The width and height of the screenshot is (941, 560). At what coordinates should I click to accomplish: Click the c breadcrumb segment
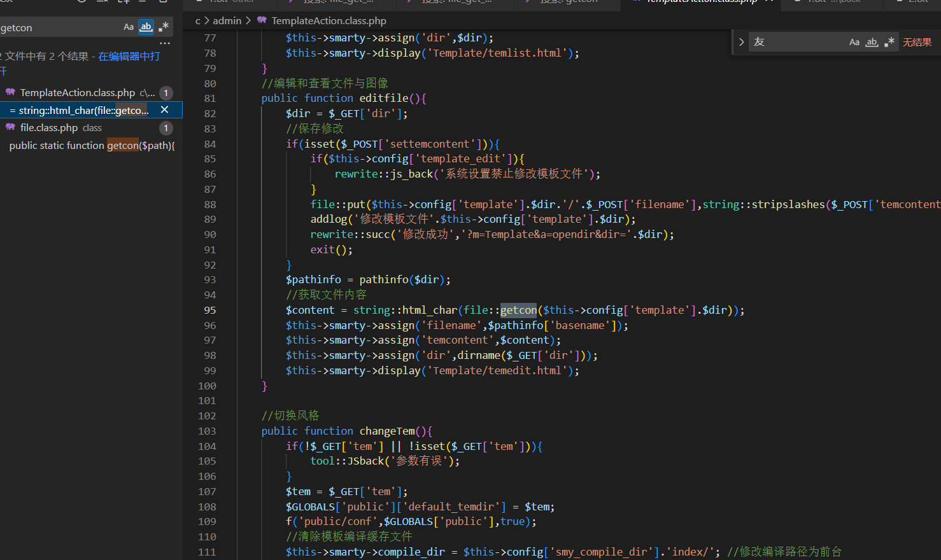coord(198,21)
